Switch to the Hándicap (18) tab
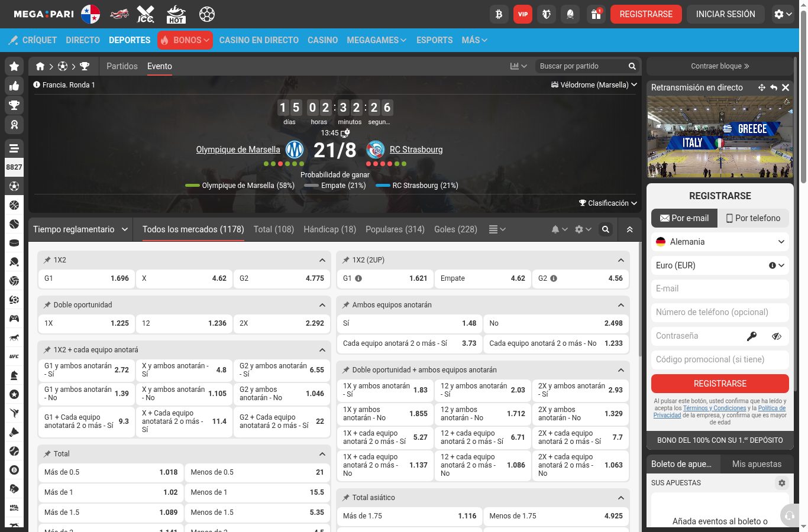The height and width of the screenshot is (532, 808). pyautogui.click(x=330, y=229)
